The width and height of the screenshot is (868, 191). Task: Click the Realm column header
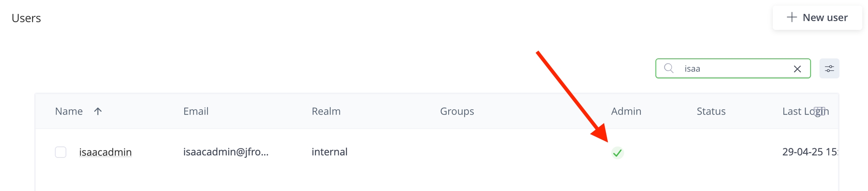tap(326, 111)
